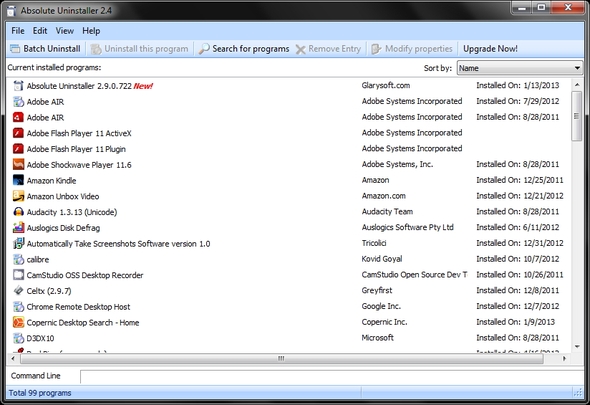Click the Batch Uninstall toolbar icon
Screen dimensions: 590x405
click(x=15, y=49)
